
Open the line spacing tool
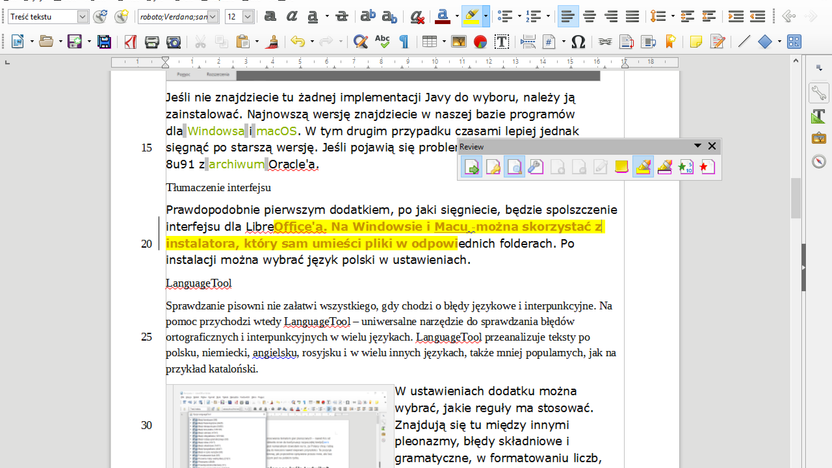[x=658, y=16]
